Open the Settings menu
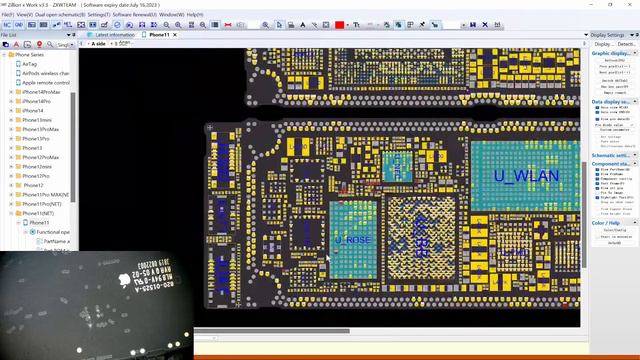The image size is (640, 360). 99,14
